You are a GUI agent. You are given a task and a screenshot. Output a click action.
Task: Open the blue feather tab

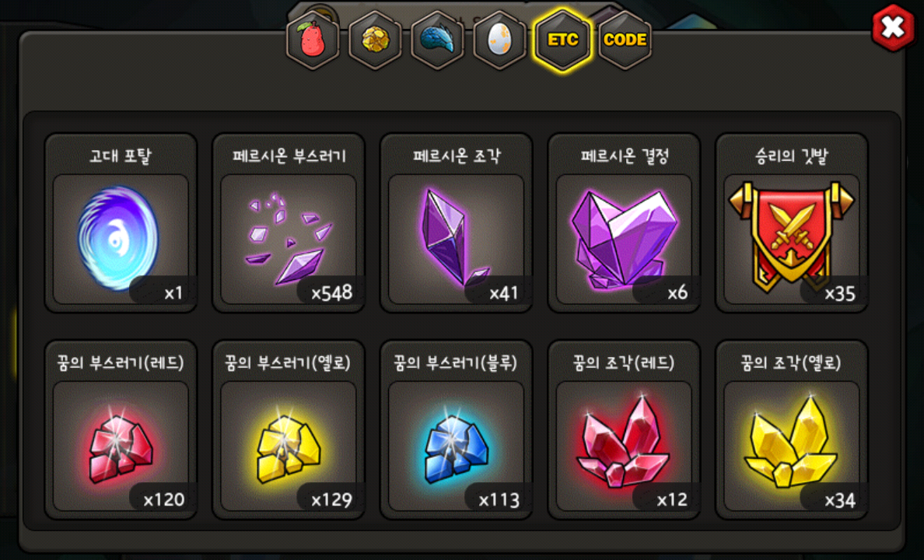click(437, 40)
